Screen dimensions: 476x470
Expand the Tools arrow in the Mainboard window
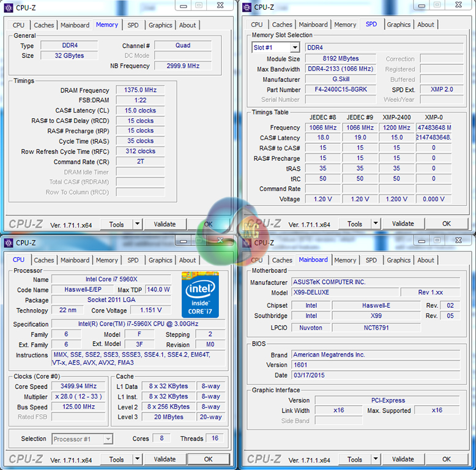click(376, 459)
